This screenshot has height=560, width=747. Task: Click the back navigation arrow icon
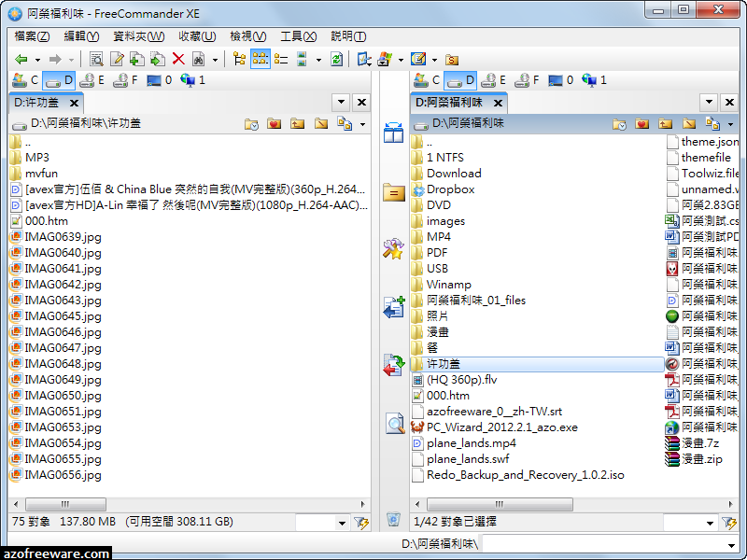[x=22, y=58]
